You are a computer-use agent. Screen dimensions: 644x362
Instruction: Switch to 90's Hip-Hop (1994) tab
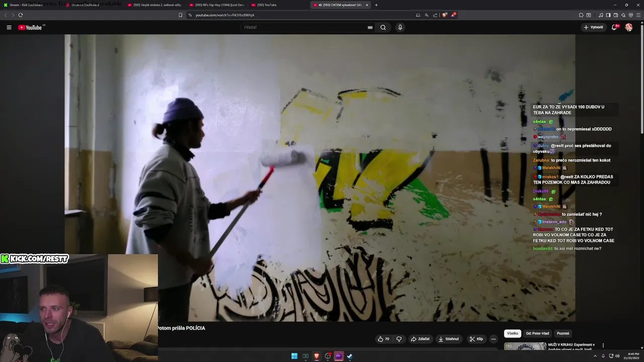pyautogui.click(x=216, y=5)
